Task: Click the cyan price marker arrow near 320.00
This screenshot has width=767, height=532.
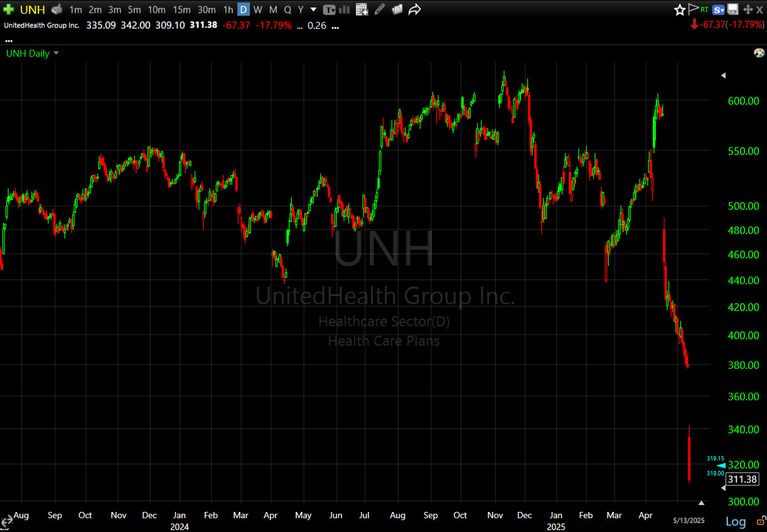Action: [x=721, y=465]
